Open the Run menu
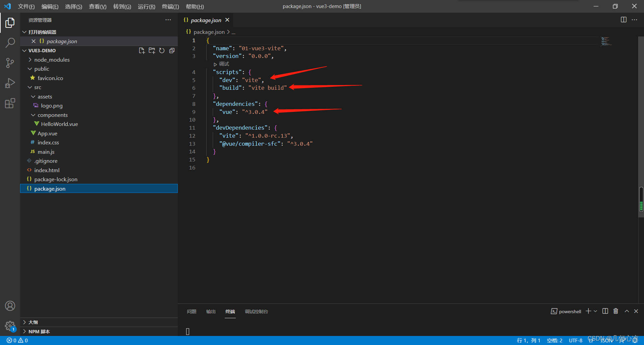The image size is (644, 345). (147, 6)
